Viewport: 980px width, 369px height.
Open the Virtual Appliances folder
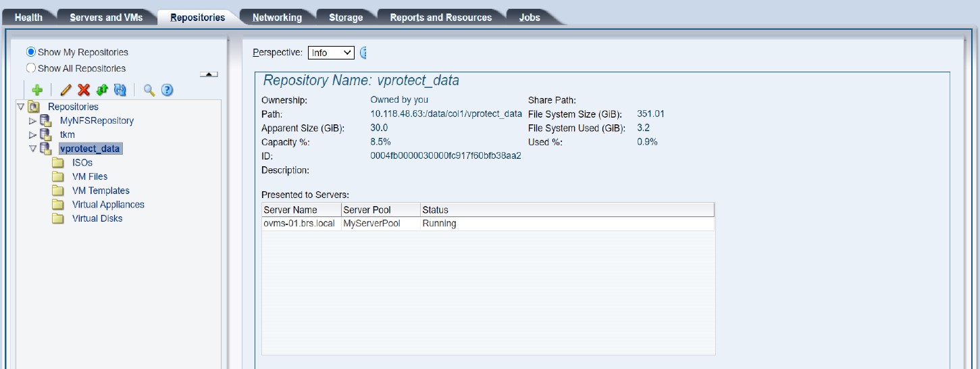(x=108, y=205)
